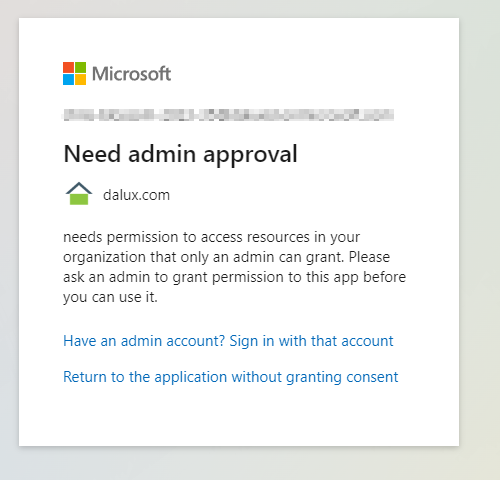Click the Need admin approval heading
Viewport: 500px width, 480px height.
(180, 154)
